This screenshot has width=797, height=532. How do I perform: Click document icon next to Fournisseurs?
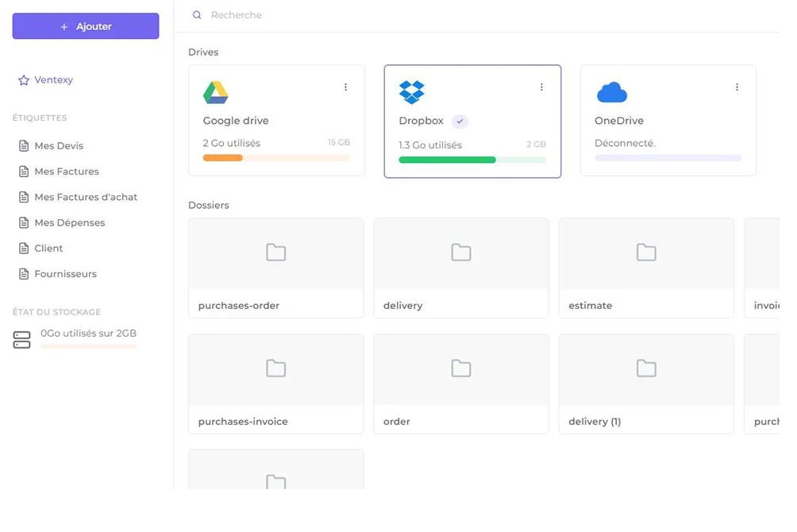(x=23, y=274)
